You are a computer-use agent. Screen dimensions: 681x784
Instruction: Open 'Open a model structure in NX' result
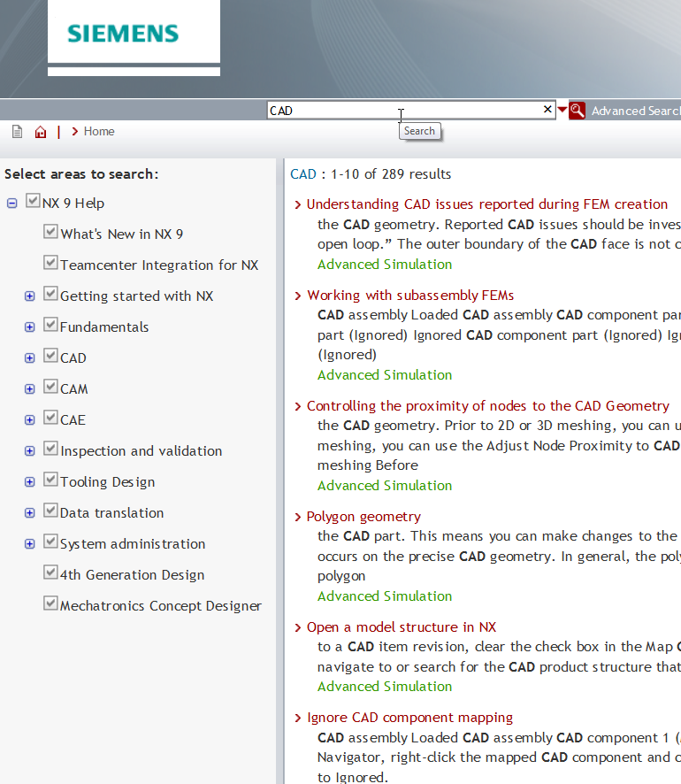pyautogui.click(x=402, y=627)
